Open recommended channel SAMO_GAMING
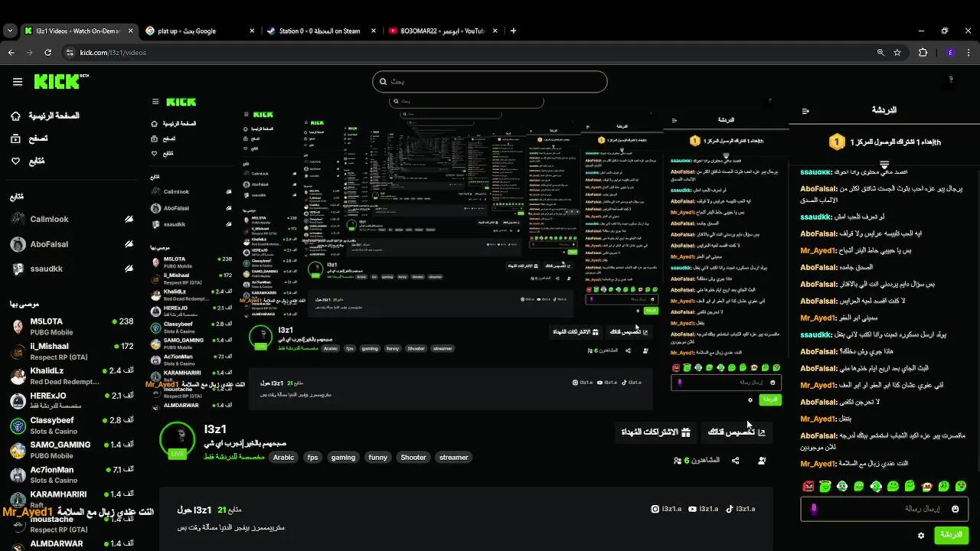The image size is (980, 551). [x=71, y=449]
